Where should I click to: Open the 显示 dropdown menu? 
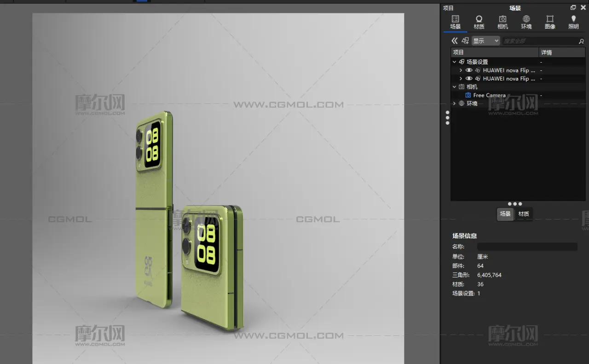click(485, 41)
